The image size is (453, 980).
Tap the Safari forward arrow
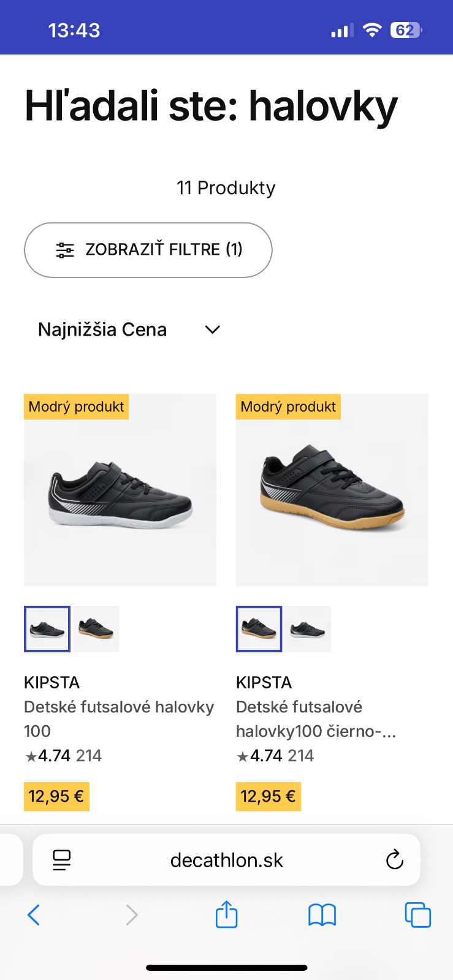[x=131, y=915]
